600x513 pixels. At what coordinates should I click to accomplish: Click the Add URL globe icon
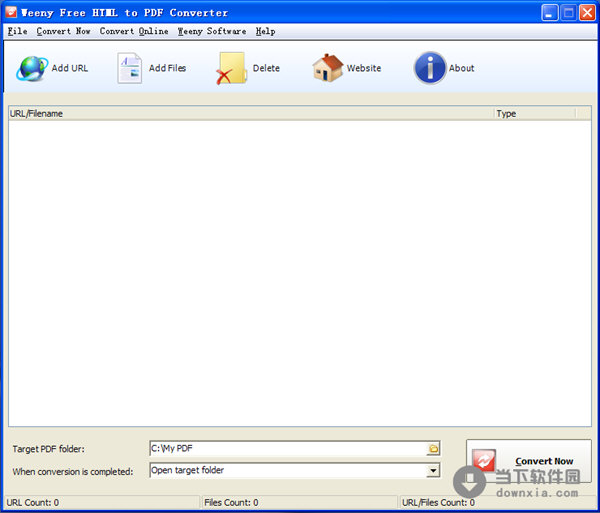[x=32, y=68]
